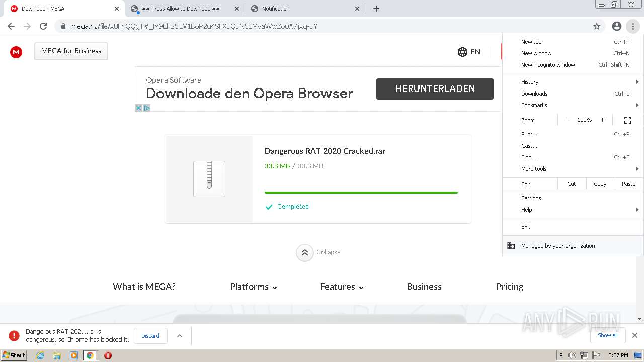The width and height of the screenshot is (644, 362).
Task: Open What is MEGA? link
Action: point(144,287)
